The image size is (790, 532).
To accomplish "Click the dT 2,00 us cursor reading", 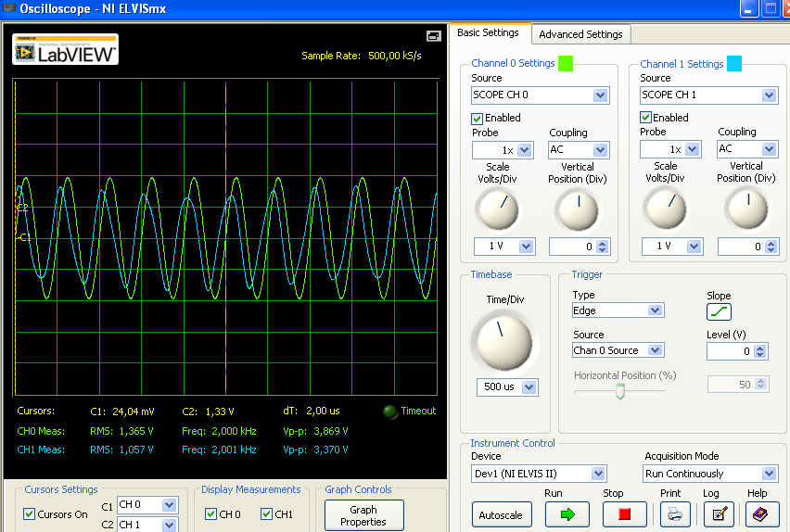I will [x=312, y=411].
